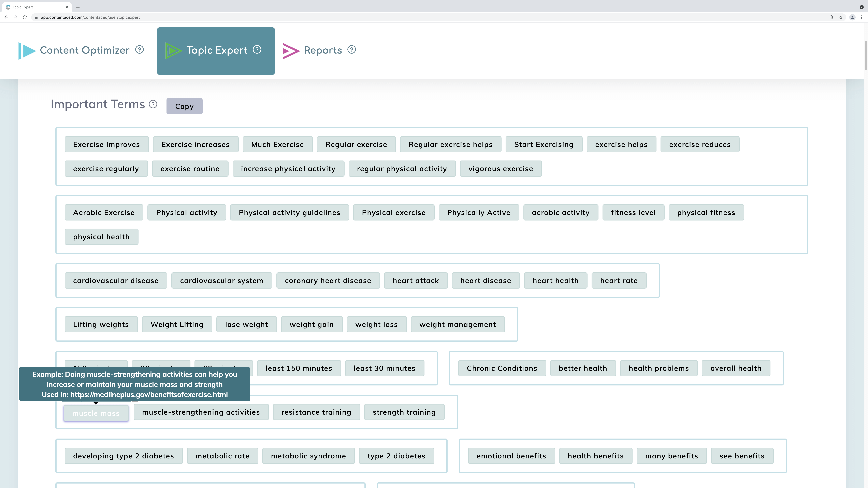The image size is (868, 488).
Task: Select the 'see benefits' term chip
Action: click(x=742, y=456)
